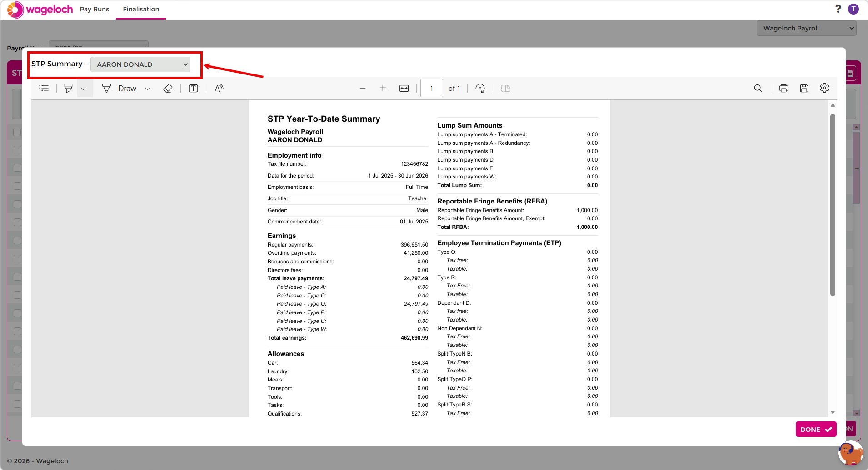Image resolution: width=868 pixels, height=470 pixels.
Task: Click the Total RFBA value 1,000.00
Action: pyautogui.click(x=587, y=227)
